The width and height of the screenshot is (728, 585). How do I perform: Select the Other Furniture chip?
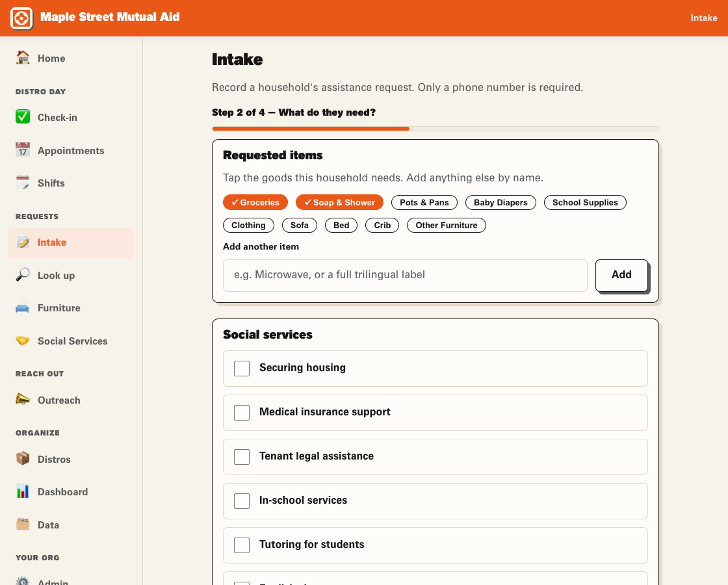446,225
